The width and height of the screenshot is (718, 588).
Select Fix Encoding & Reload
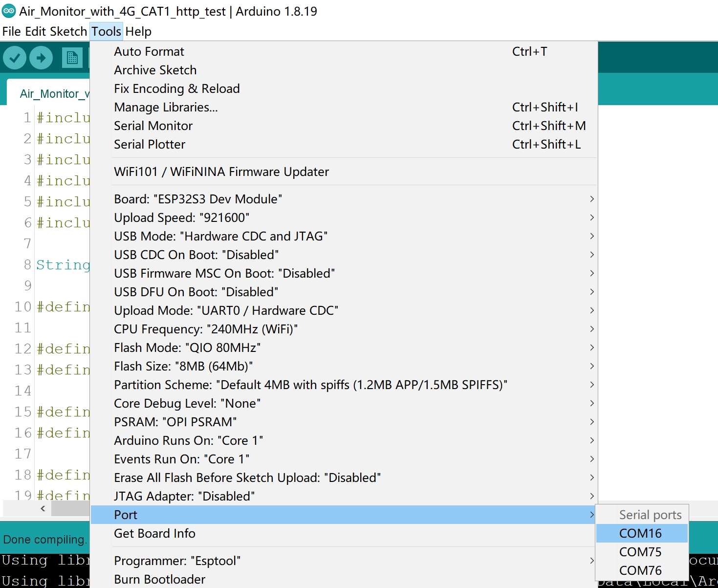click(x=344, y=88)
